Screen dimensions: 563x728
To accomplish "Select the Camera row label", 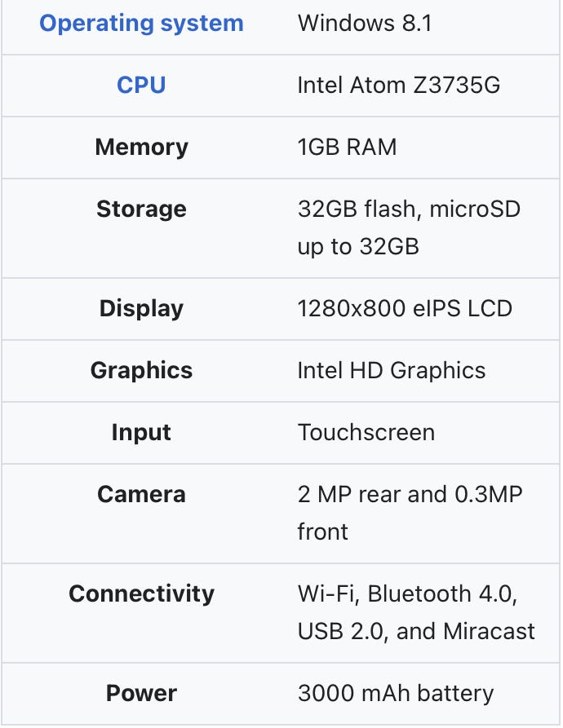I will 141,494.
